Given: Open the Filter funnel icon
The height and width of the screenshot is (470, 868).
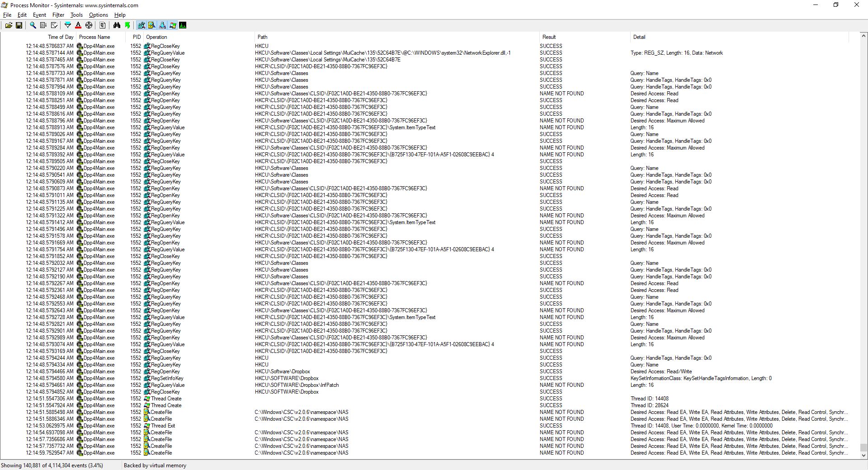Looking at the screenshot, I should pos(68,25).
